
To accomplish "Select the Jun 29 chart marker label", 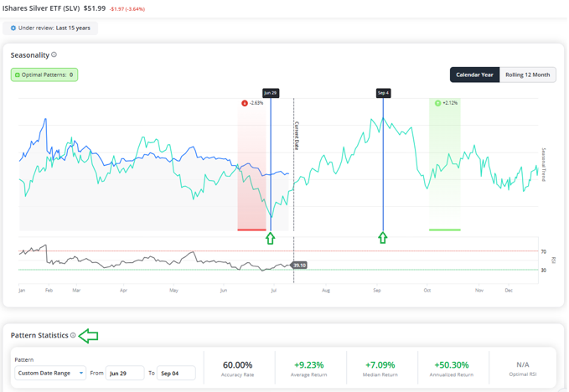I will pyautogui.click(x=271, y=93).
